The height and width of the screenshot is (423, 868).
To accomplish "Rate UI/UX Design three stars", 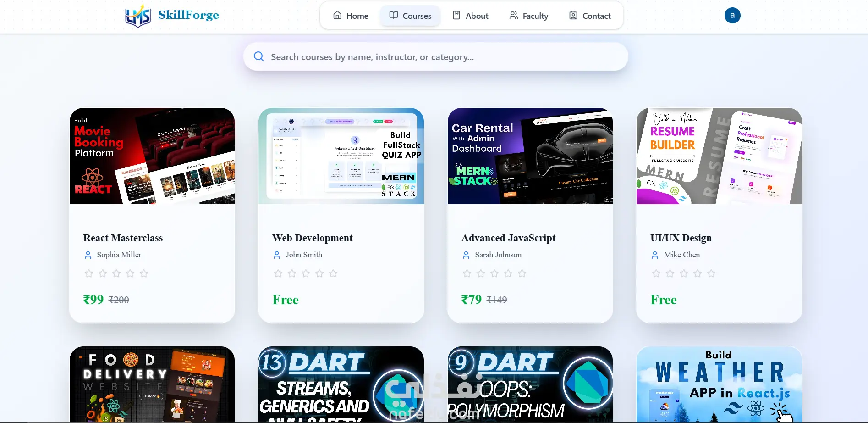I will (x=684, y=273).
